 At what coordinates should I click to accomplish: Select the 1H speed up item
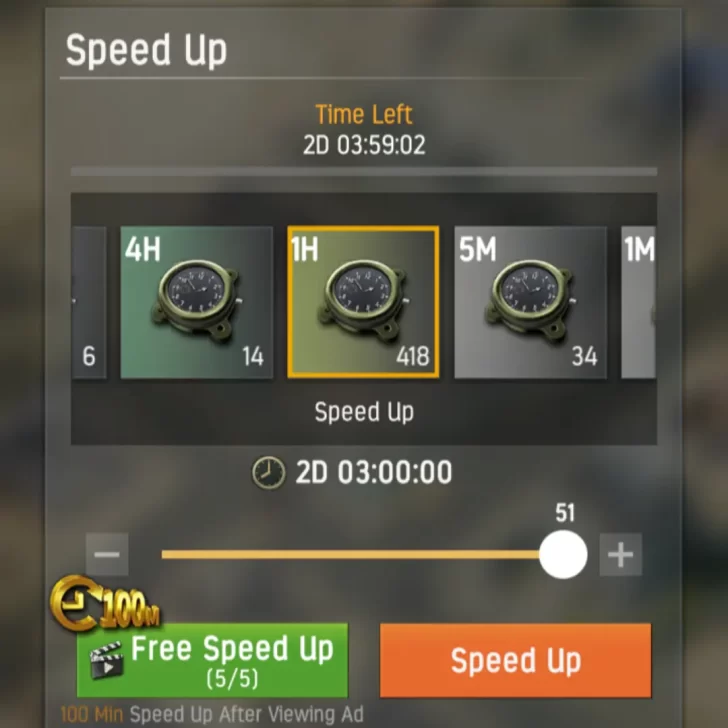(363, 302)
